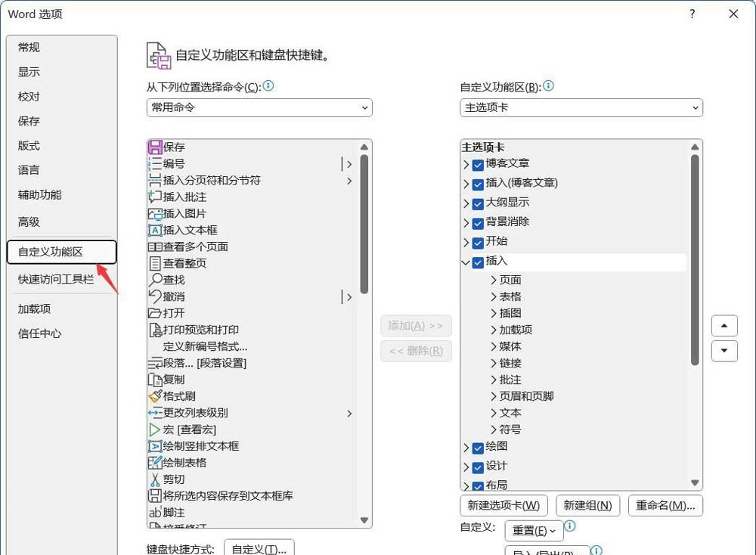
Task: Click the 重命名(M)... button
Action: (x=665, y=505)
